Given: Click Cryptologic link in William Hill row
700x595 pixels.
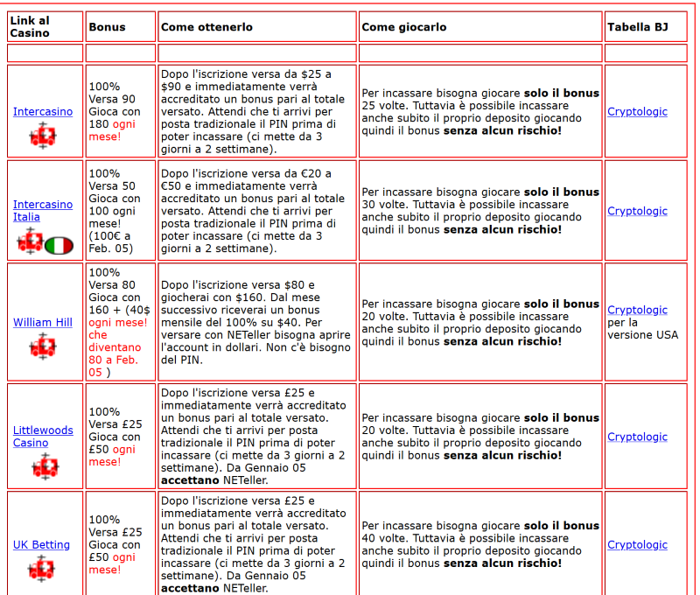Looking at the screenshot, I should 637,310.
